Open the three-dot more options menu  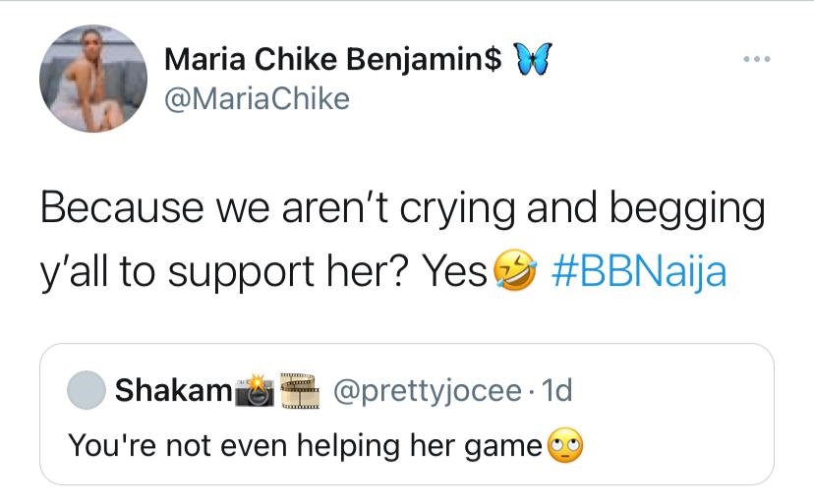click(757, 60)
